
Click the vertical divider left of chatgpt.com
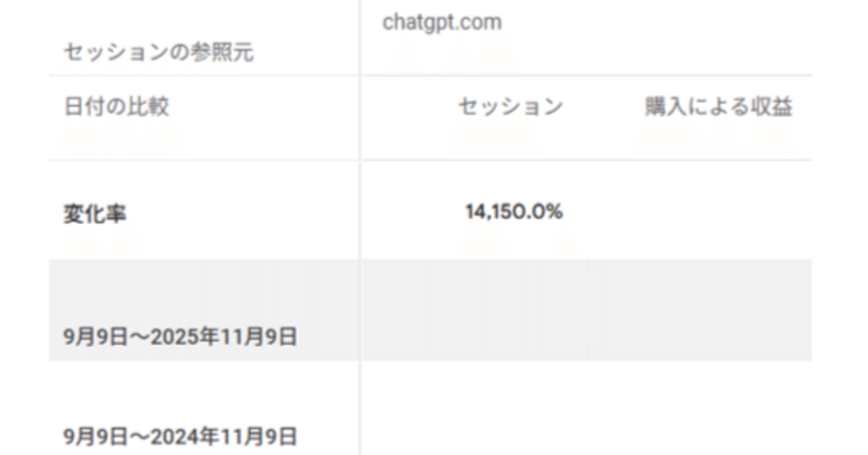coord(360,37)
